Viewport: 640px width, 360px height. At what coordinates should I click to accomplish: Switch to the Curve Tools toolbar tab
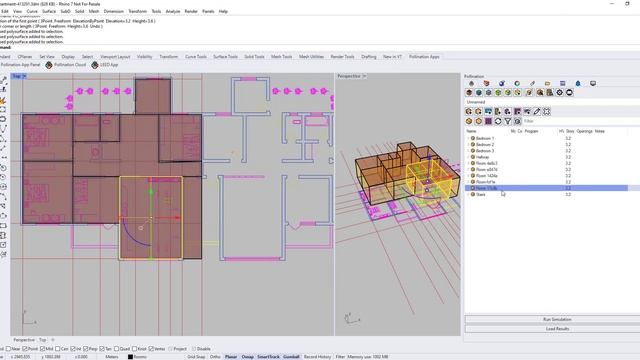point(196,57)
